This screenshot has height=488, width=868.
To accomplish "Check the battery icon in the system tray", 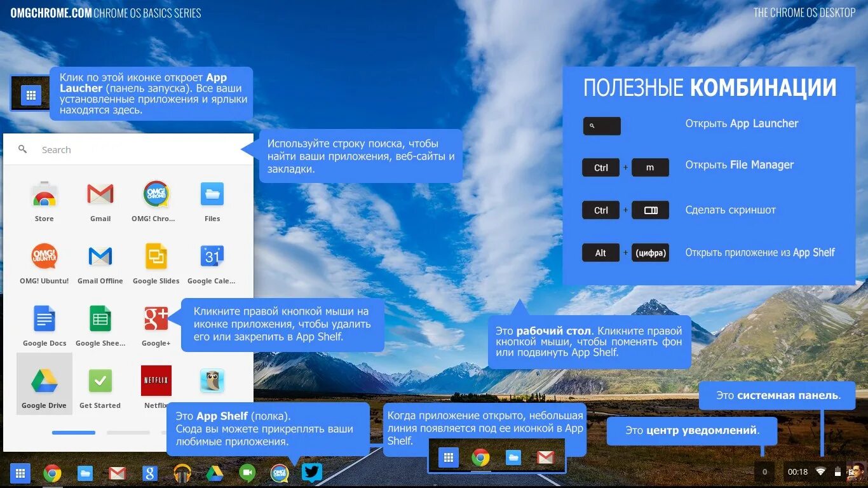I will pyautogui.click(x=837, y=471).
